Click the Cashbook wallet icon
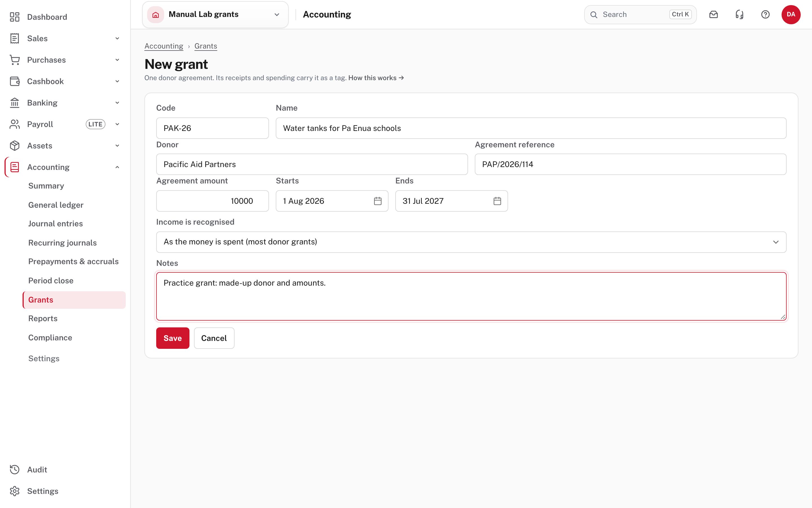The width and height of the screenshot is (812, 508). click(14, 81)
